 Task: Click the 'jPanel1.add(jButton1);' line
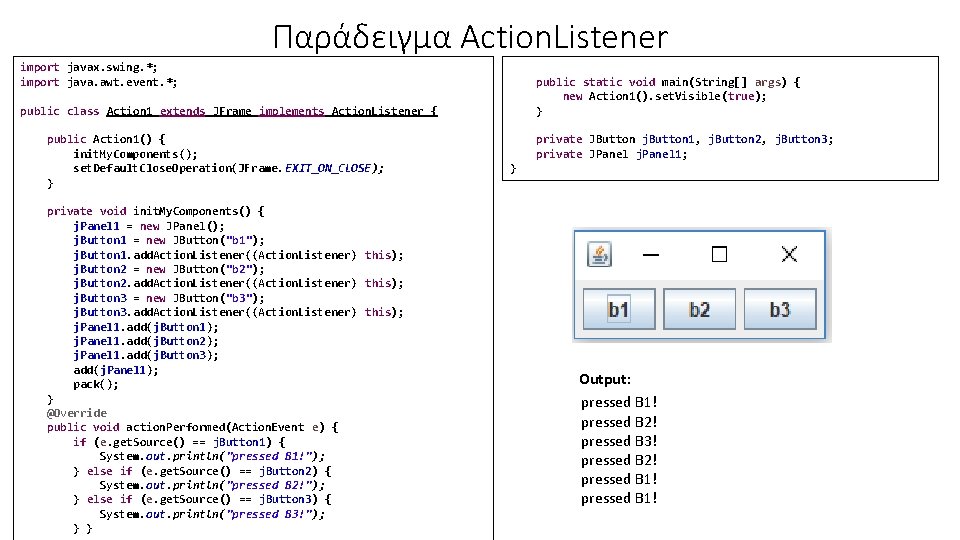146,327
